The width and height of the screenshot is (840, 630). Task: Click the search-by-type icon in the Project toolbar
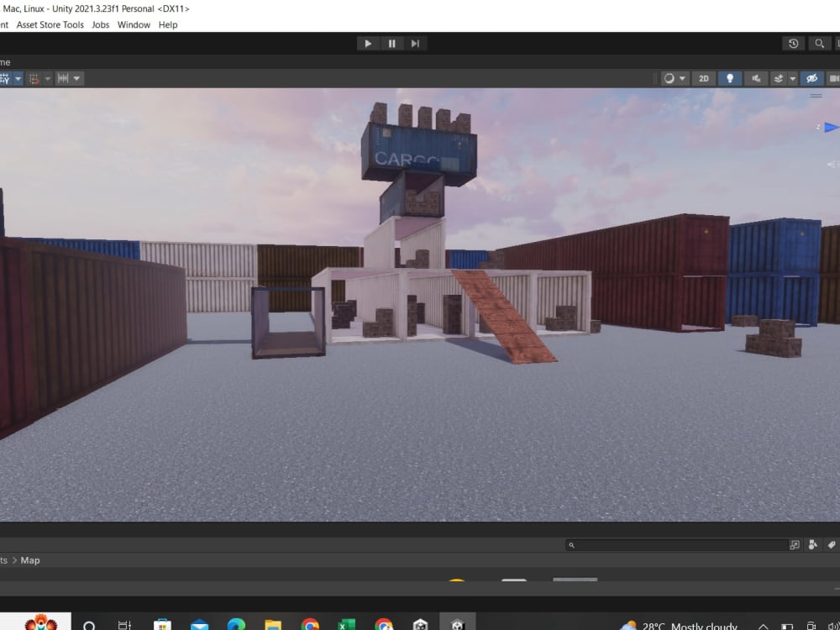pyautogui.click(x=814, y=544)
